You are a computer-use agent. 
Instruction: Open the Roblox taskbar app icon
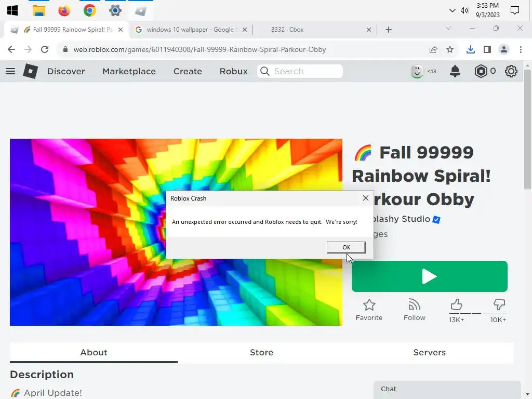(140, 10)
